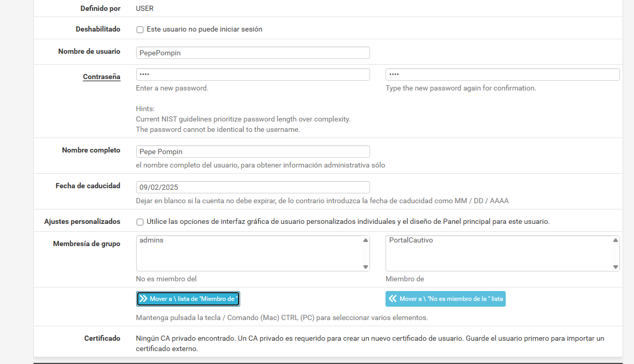Click the double left chevron icon on the "No es miembro" button

(393, 299)
